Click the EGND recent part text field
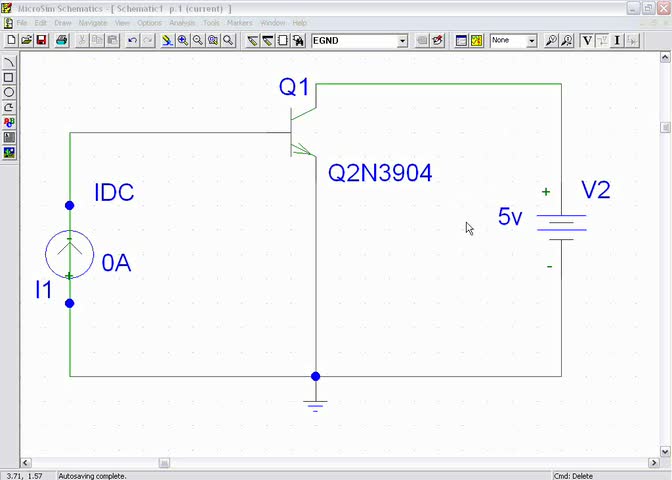This screenshot has width=672, height=480. (x=354, y=41)
